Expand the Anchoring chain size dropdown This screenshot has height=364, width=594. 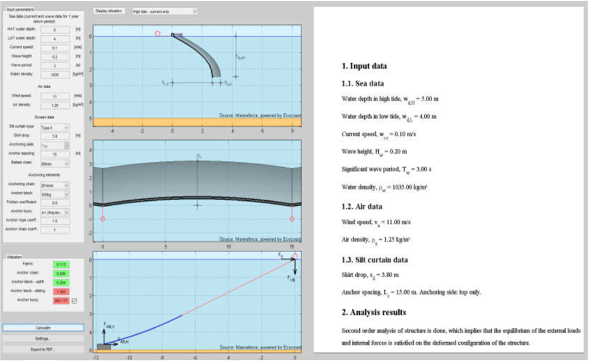[x=55, y=185]
